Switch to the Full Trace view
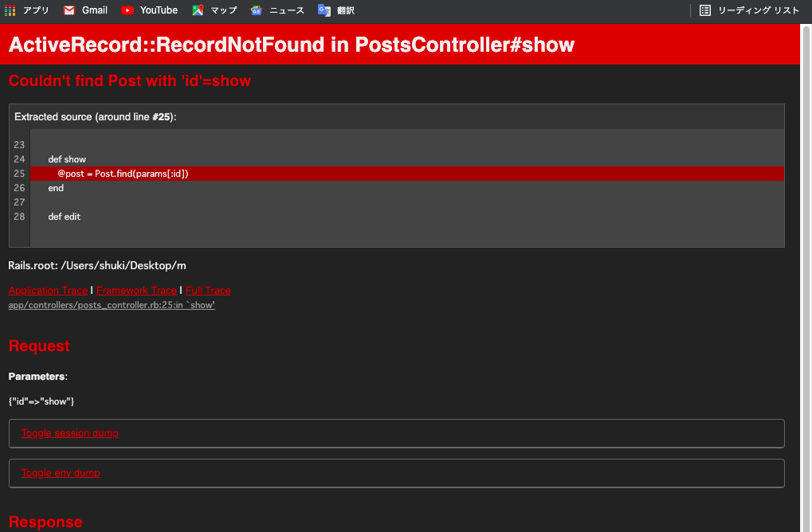812x532 pixels. 207,290
